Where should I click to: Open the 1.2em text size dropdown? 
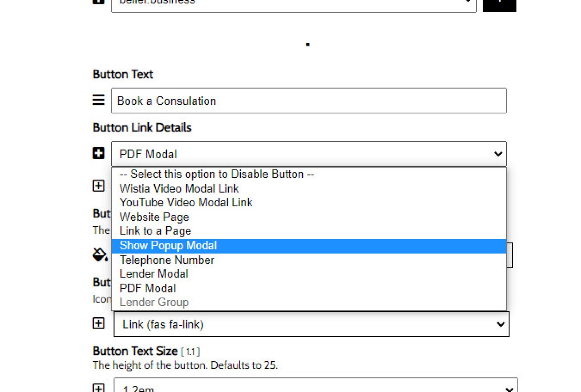click(315, 387)
